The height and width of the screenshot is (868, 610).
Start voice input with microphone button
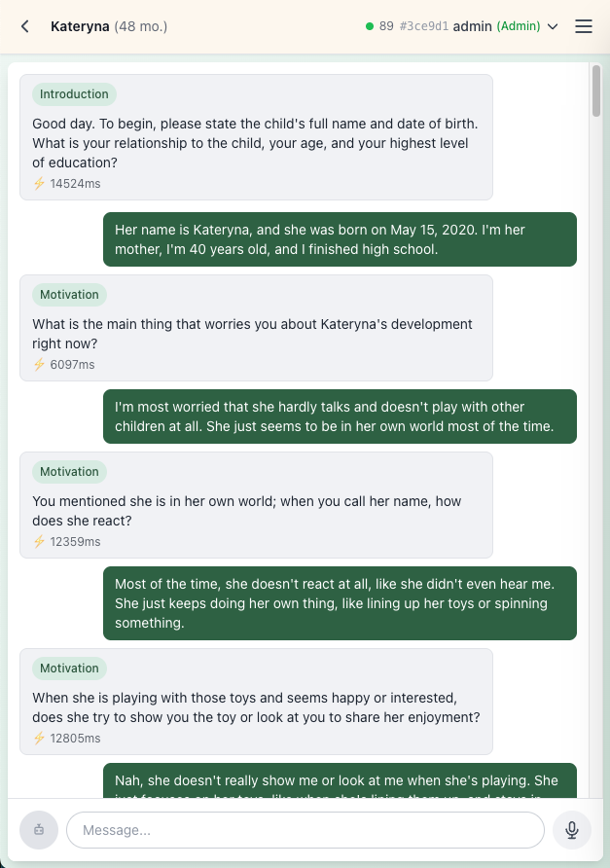[572, 830]
